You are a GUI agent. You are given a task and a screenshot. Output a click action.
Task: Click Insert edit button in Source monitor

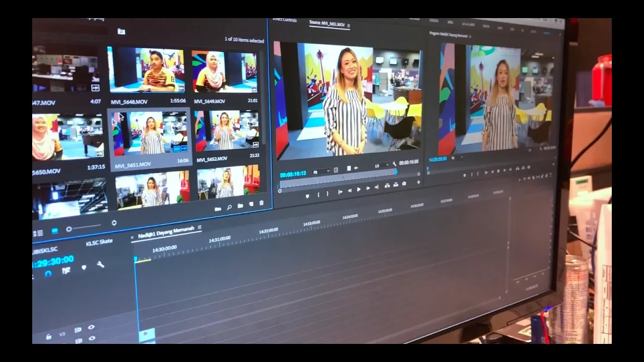[x=387, y=186]
